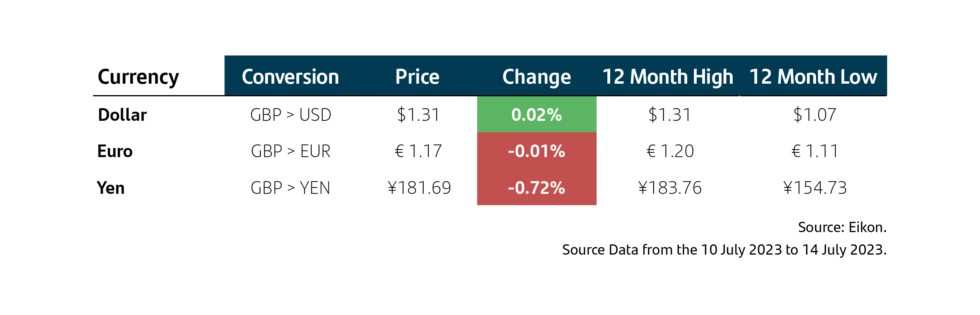This screenshot has height=315, width=980.
Task: Select the ¥181.69 price value
Action: (419, 188)
